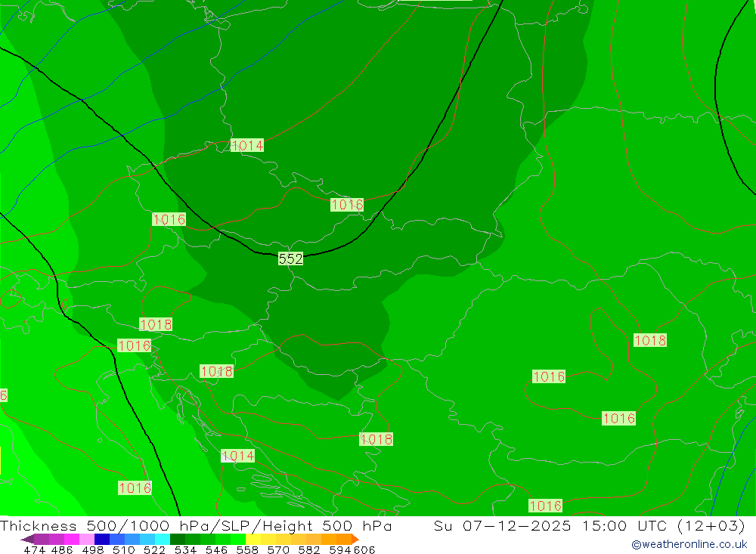The image size is (756, 554).
Task: Click the 'Su 07-12-2025 15:00 UTC' timestamp
Action: coord(550,525)
